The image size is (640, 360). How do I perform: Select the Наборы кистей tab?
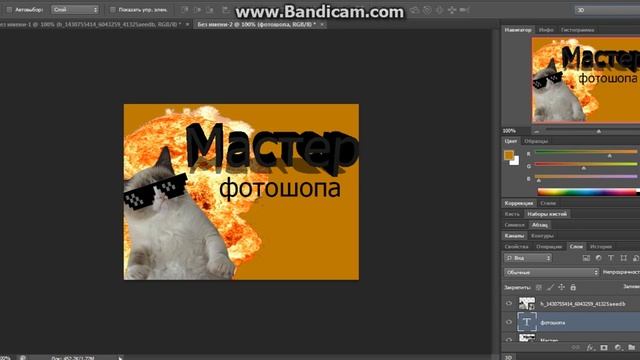pos(547,214)
